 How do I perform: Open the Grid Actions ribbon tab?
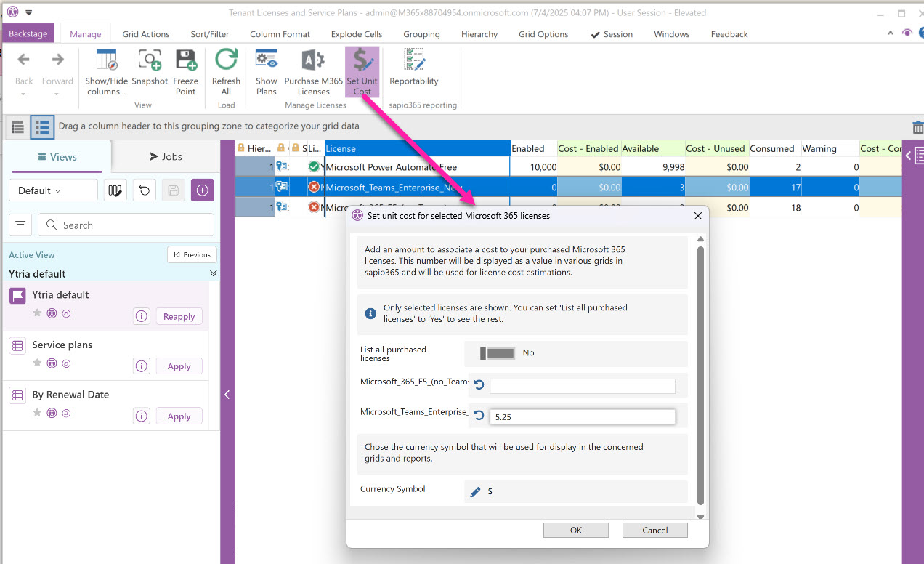[145, 34]
